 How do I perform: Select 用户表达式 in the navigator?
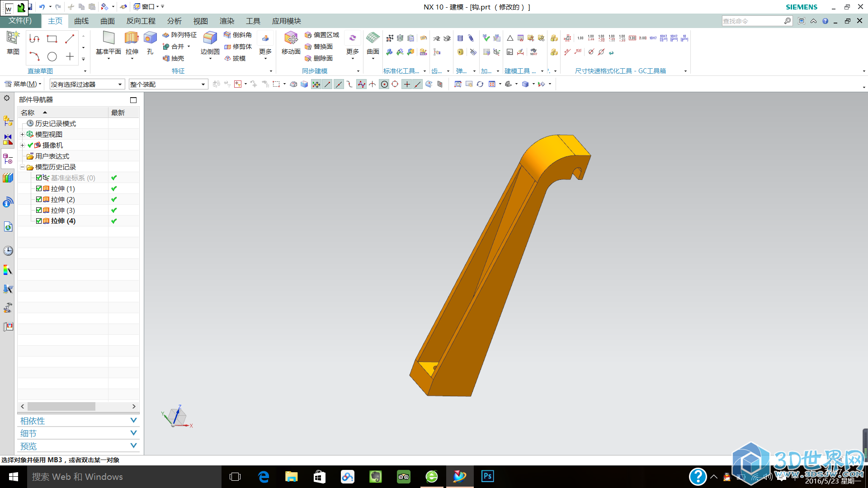pyautogui.click(x=52, y=156)
